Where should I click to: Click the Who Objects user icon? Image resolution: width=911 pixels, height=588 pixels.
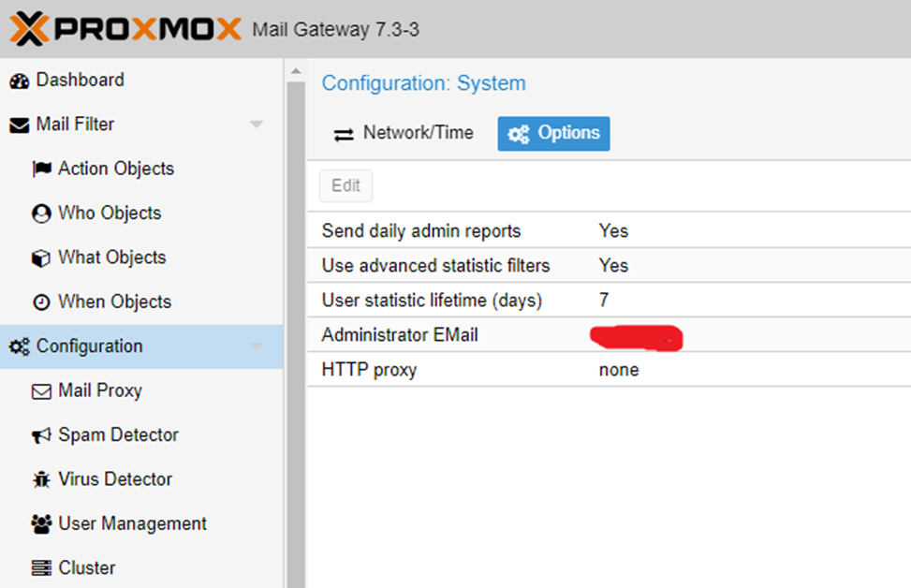(x=41, y=213)
